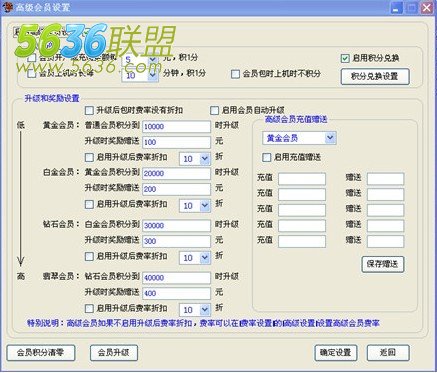Click the first 充值 amount field
437x373 pixels.
pos(302,179)
